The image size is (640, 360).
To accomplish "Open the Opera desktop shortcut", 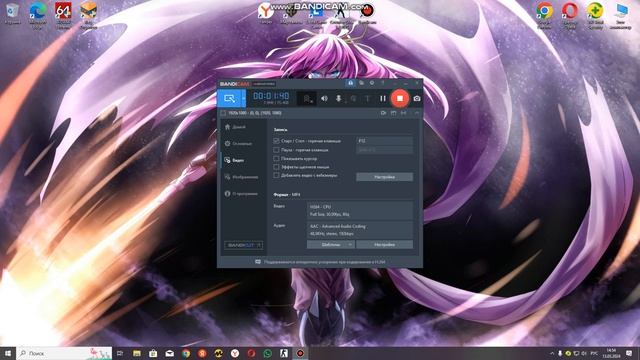I will pyautogui.click(x=569, y=15).
